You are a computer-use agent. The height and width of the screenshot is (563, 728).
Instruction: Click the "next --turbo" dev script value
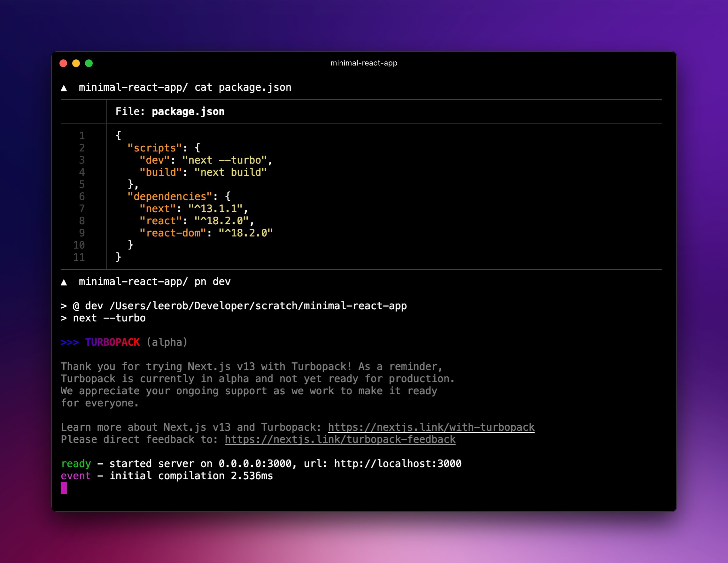point(225,160)
